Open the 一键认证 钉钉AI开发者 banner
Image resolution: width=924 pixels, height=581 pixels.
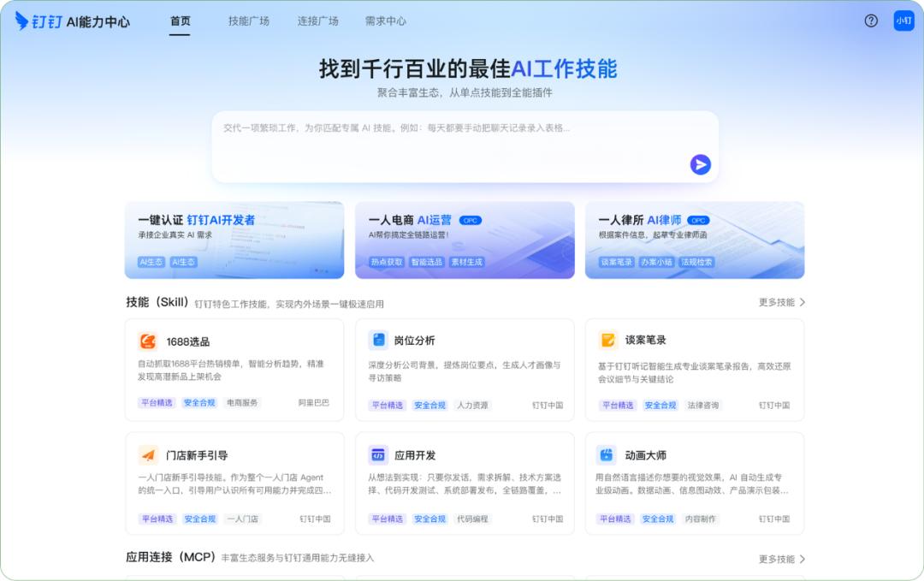pos(234,238)
